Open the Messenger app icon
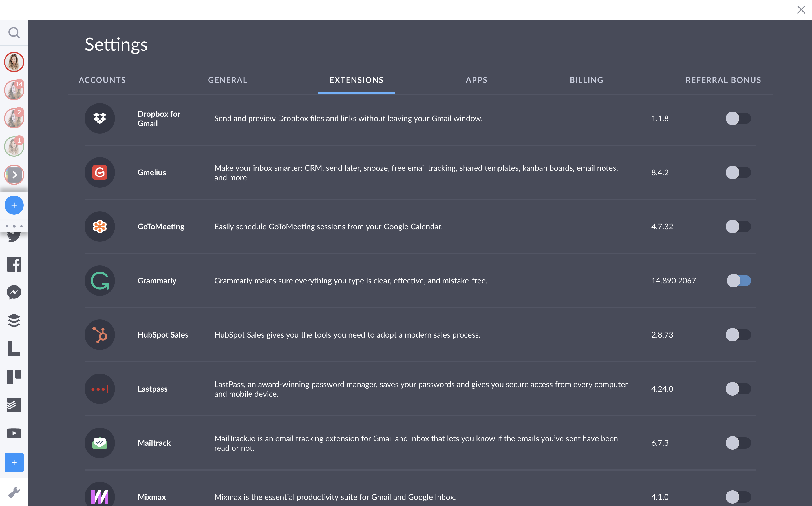Screen dimensions: 812x506 (14, 292)
